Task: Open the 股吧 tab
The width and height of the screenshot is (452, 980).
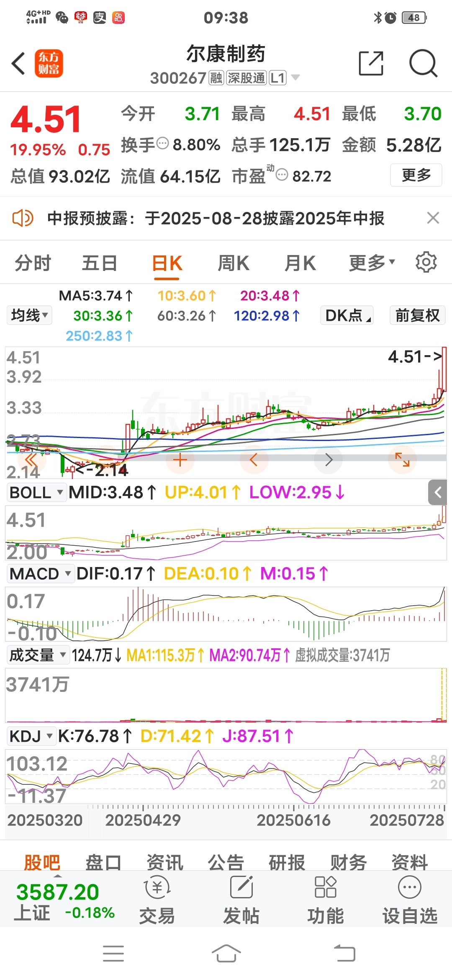Action: click(x=42, y=862)
